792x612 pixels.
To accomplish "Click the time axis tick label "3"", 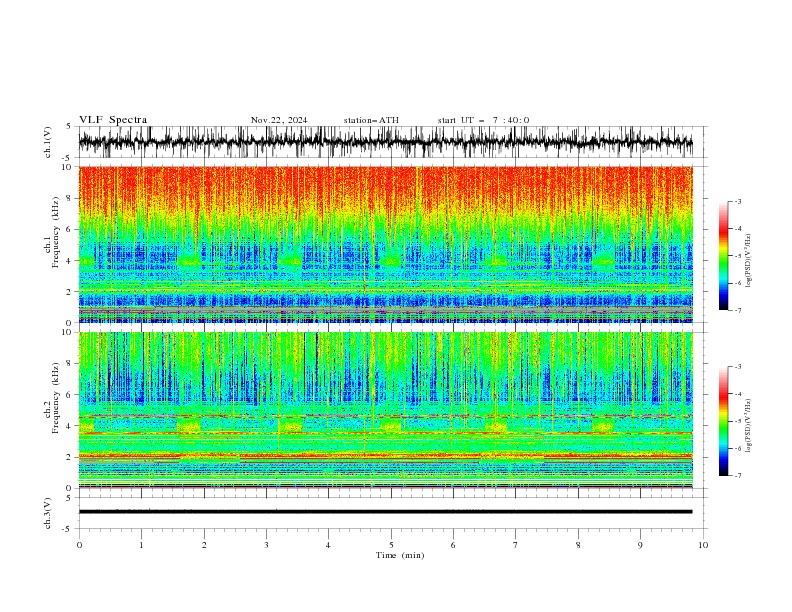I will tap(266, 545).
